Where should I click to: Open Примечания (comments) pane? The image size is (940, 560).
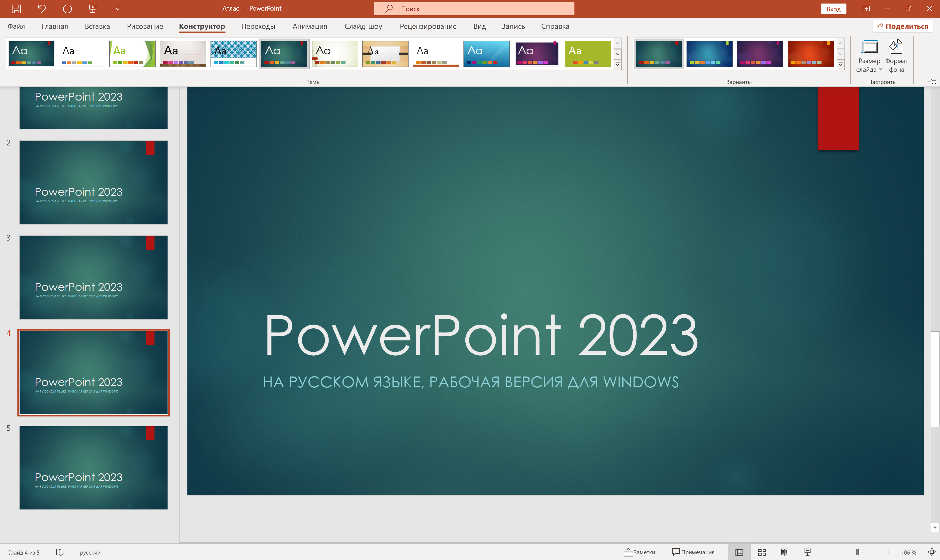pyautogui.click(x=694, y=552)
